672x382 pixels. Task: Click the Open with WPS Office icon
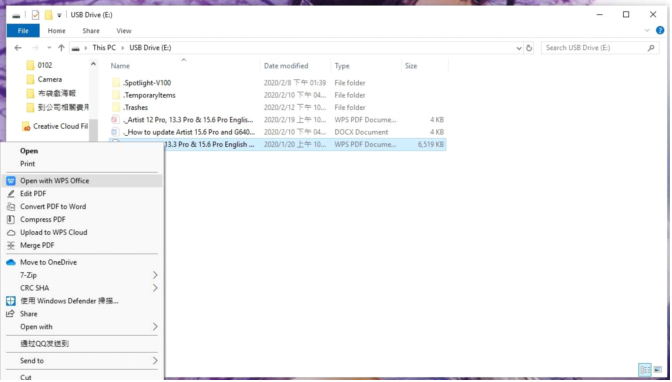click(11, 181)
